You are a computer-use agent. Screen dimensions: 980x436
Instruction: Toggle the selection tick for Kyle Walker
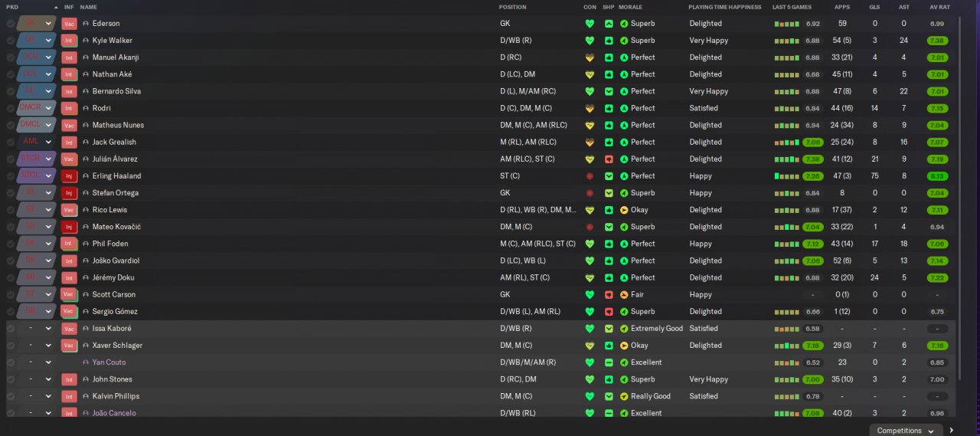coord(11,41)
